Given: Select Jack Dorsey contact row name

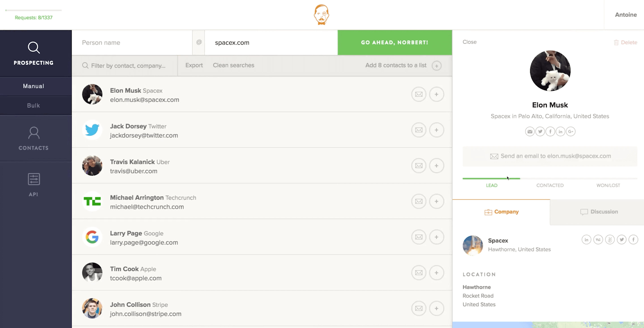Looking at the screenshot, I should [x=128, y=126].
